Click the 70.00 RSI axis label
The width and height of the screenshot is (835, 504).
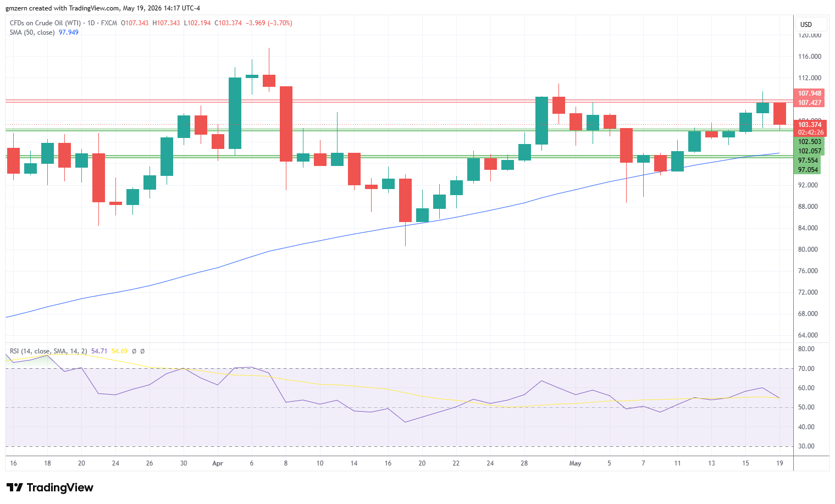pyautogui.click(x=806, y=369)
